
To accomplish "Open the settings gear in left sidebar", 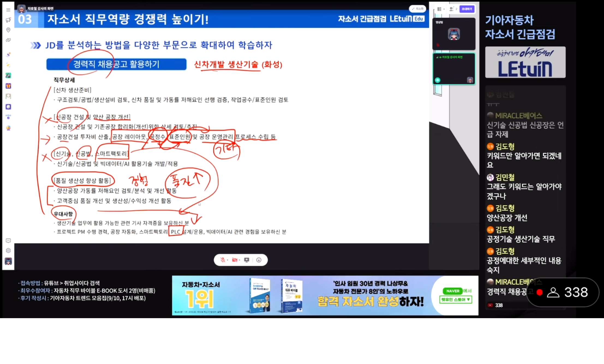I will [x=8, y=250].
